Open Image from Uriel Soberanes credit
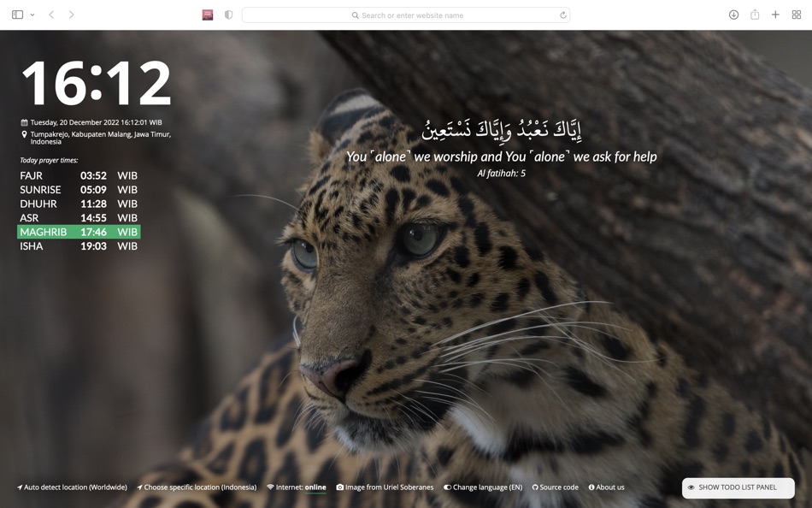This screenshot has width=812, height=508. pos(385,487)
